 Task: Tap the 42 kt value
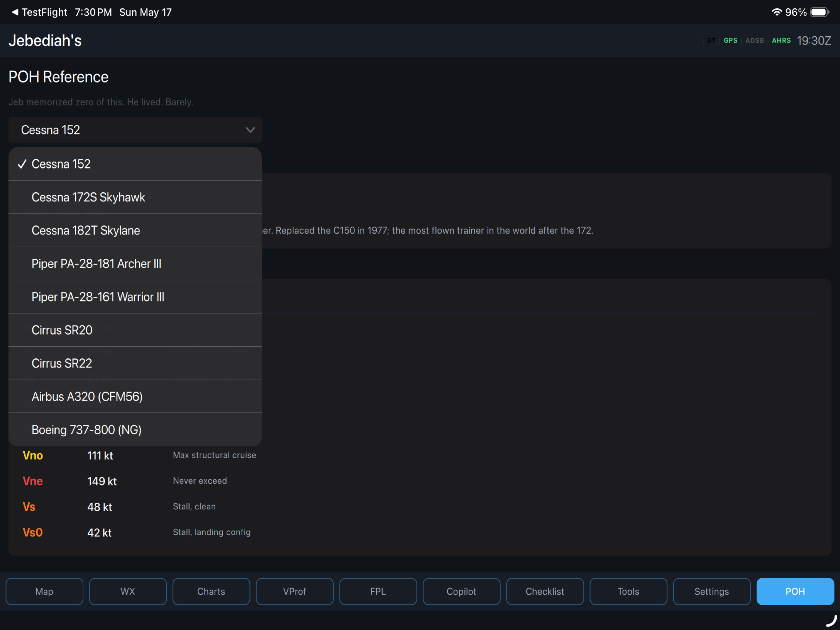click(x=100, y=533)
